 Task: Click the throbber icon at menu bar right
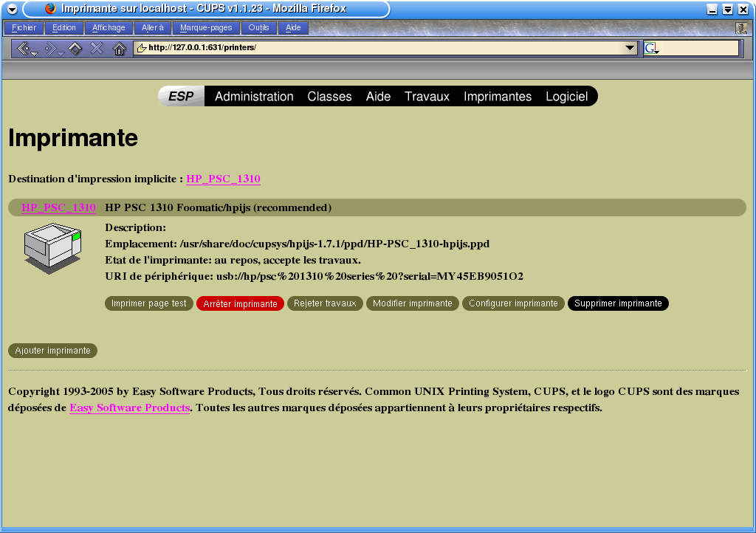(741, 28)
